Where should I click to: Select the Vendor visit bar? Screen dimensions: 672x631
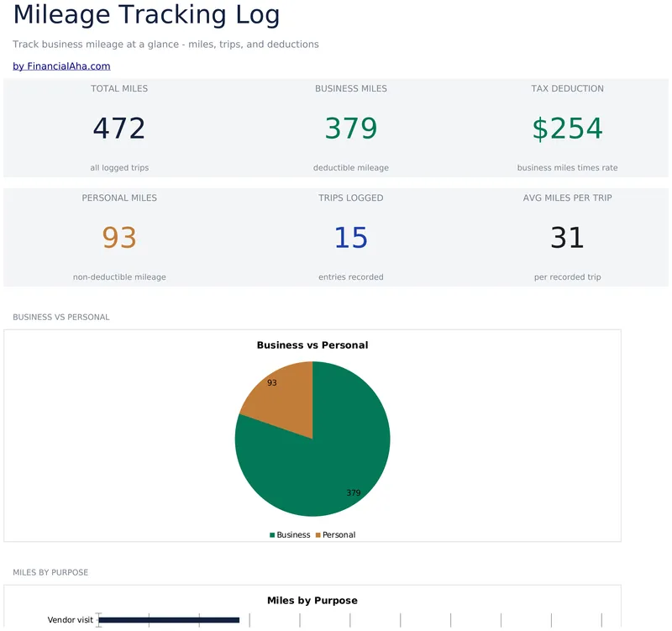tap(169, 620)
